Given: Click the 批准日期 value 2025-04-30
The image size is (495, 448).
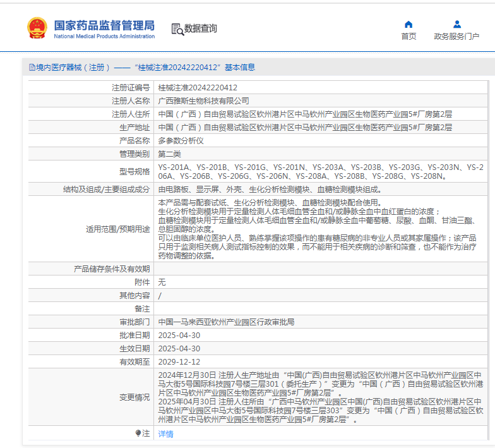Looking at the screenshot, I should pyautogui.click(x=179, y=335).
